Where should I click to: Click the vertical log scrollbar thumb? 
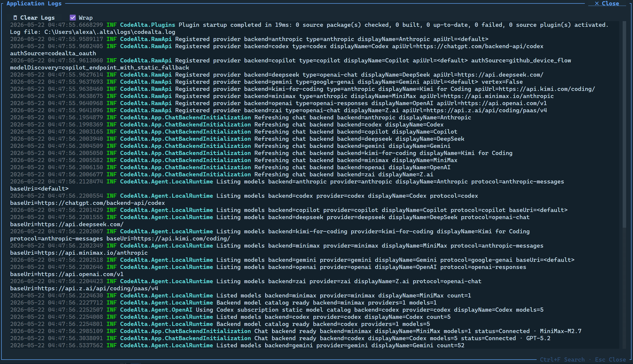[x=624, y=125]
